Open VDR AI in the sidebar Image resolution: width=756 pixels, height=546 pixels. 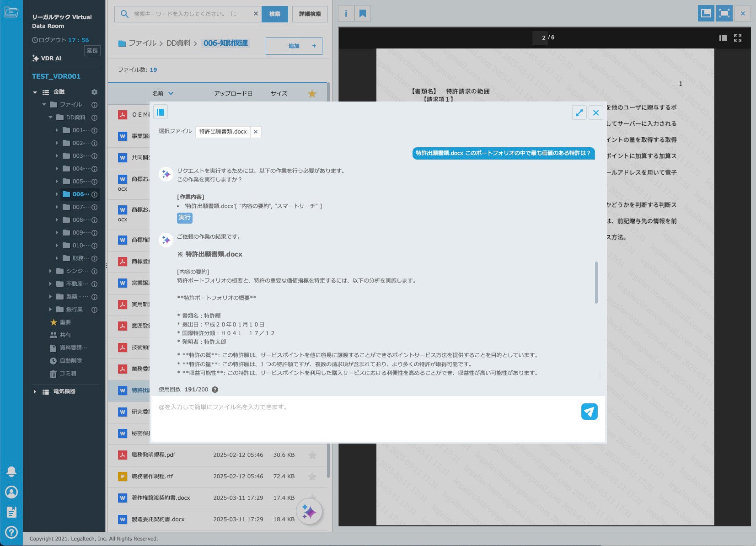[x=47, y=58]
